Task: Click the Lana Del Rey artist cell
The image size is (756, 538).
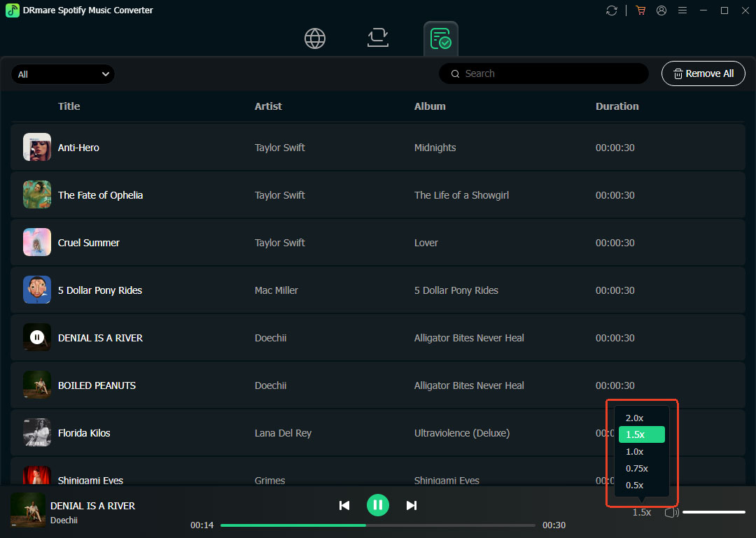Action: click(x=283, y=433)
